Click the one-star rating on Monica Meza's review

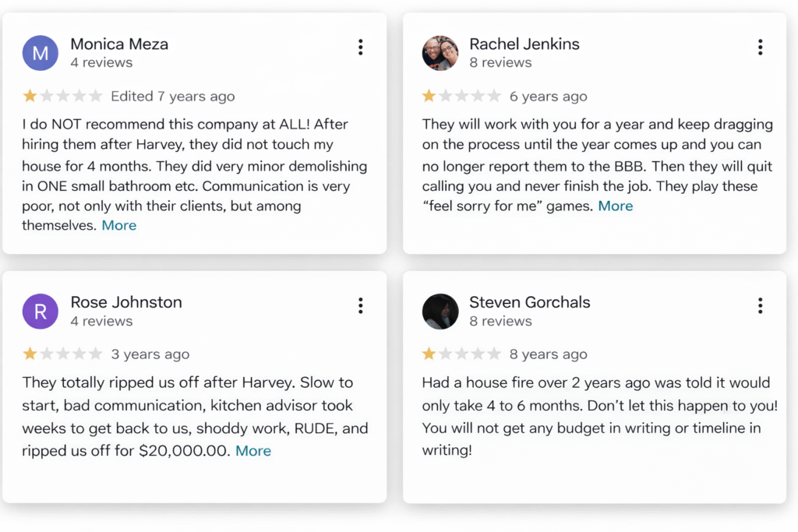30,96
